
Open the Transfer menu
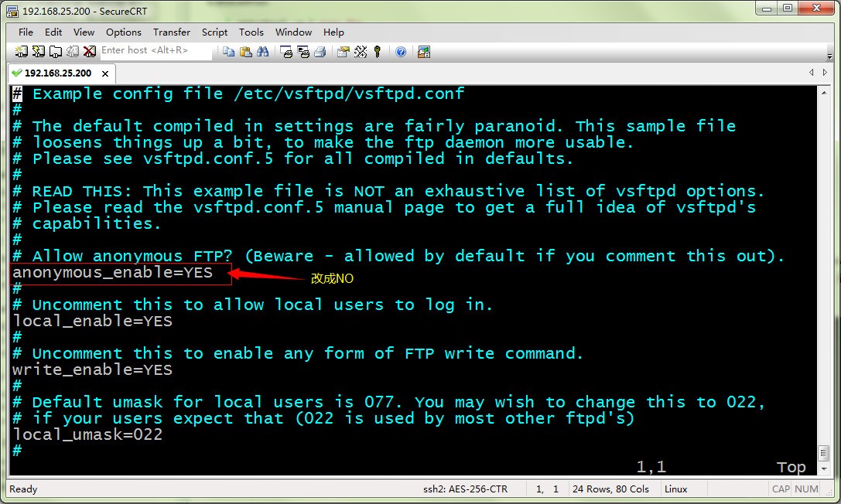point(172,32)
